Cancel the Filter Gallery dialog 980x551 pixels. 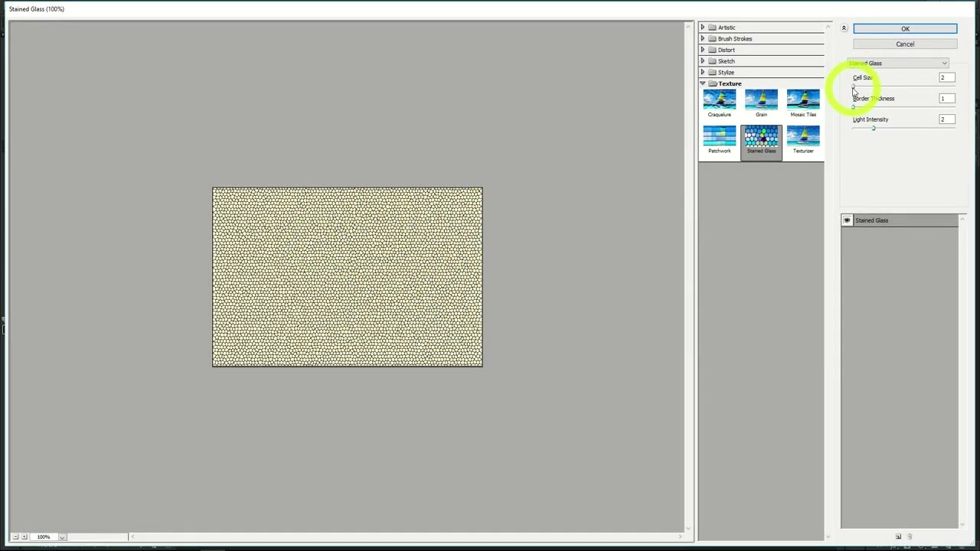pyautogui.click(x=905, y=44)
